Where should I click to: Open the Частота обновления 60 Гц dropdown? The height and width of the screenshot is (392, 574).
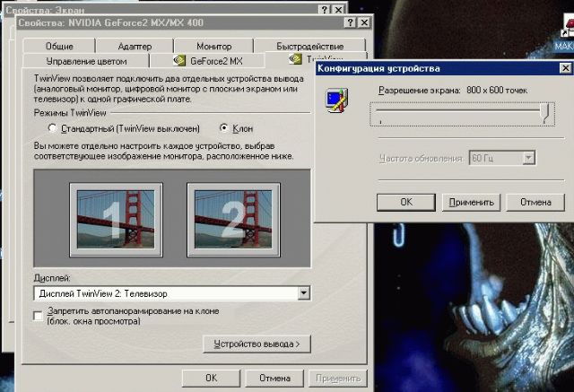pyautogui.click(x=528, y=158)
